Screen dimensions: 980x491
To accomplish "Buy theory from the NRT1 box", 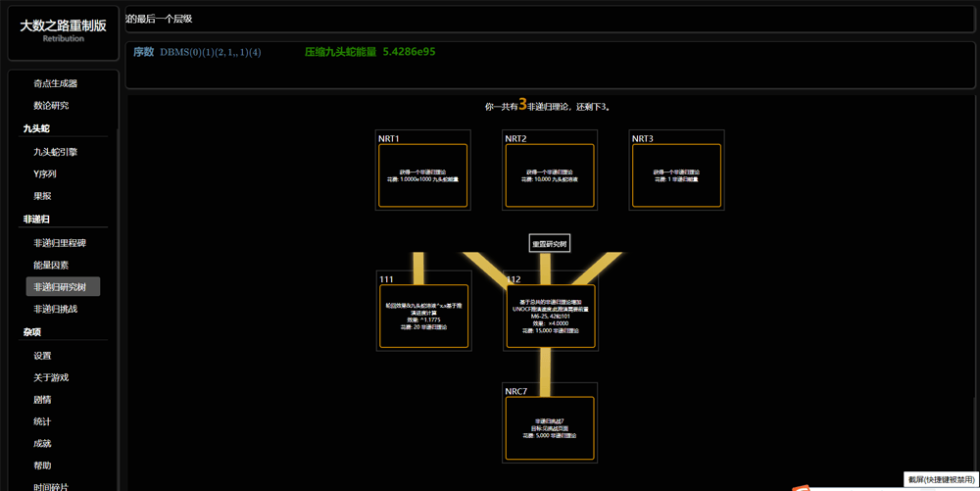I will click(x=422, y=175).
